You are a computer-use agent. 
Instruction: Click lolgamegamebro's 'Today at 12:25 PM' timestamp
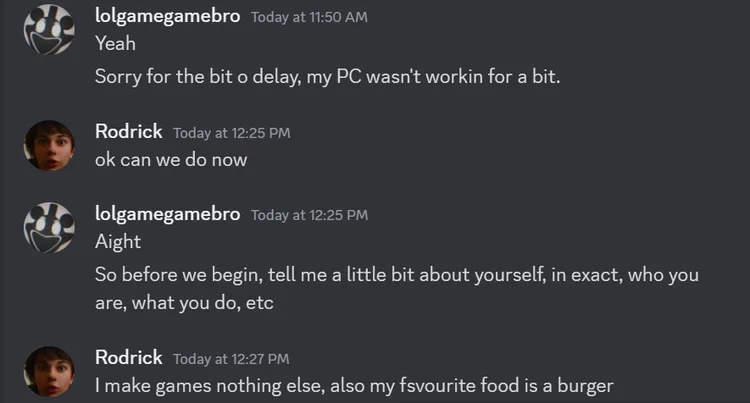coord(309,215)
